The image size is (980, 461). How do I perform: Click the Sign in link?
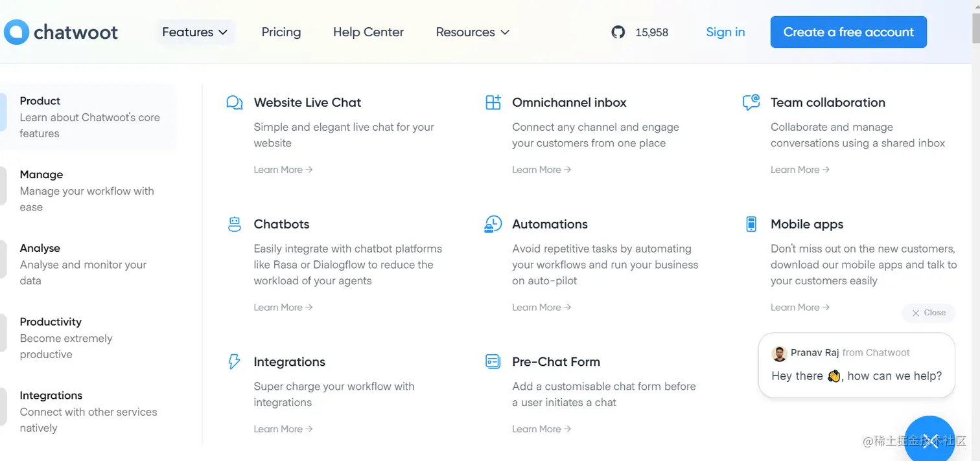point(725,32)
